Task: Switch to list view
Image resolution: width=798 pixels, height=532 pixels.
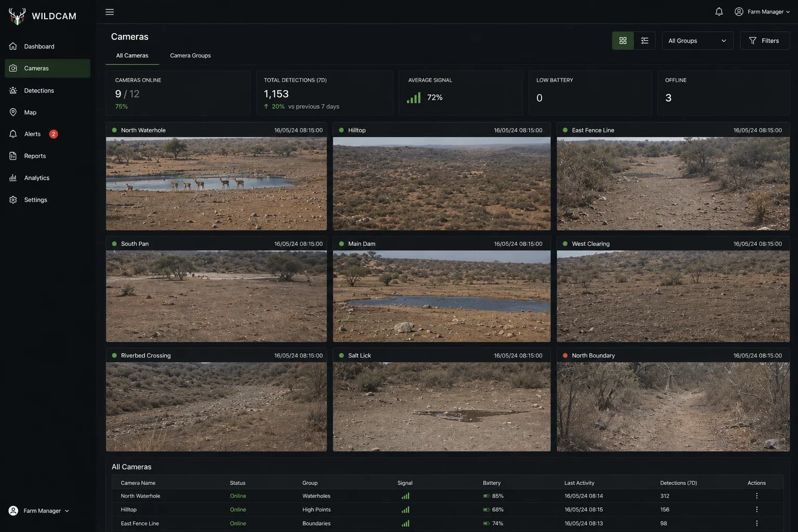Action: click(x=645, y=41)
